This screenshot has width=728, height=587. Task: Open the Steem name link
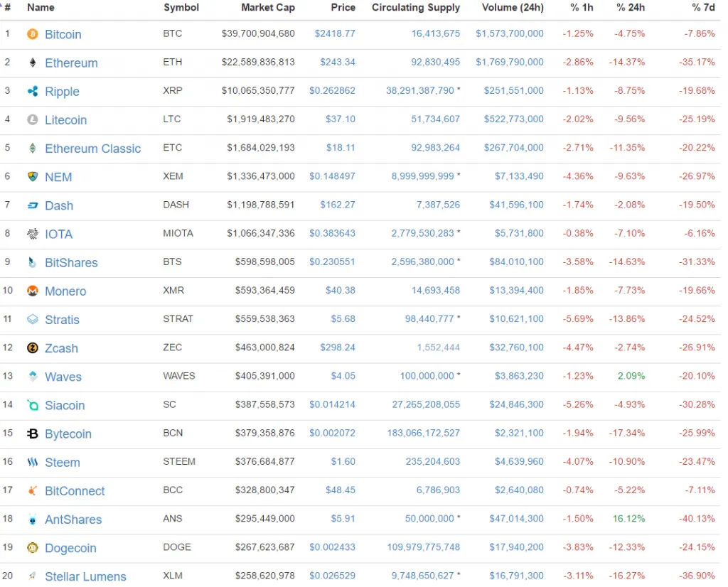[63, 463]
